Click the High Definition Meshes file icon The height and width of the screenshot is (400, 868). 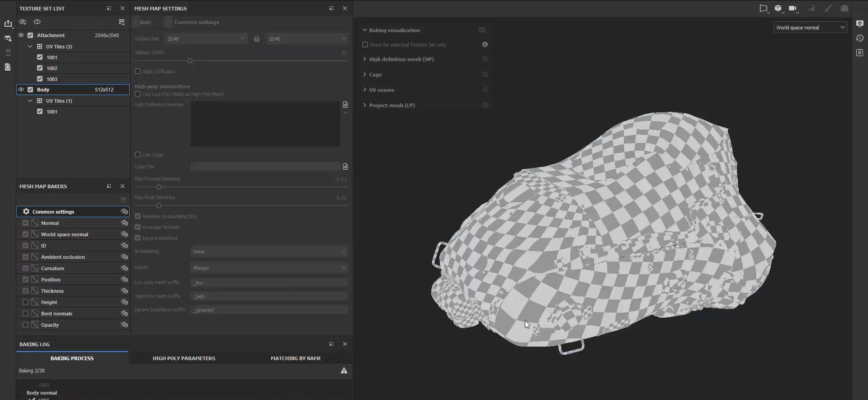(x=345, y=105)
